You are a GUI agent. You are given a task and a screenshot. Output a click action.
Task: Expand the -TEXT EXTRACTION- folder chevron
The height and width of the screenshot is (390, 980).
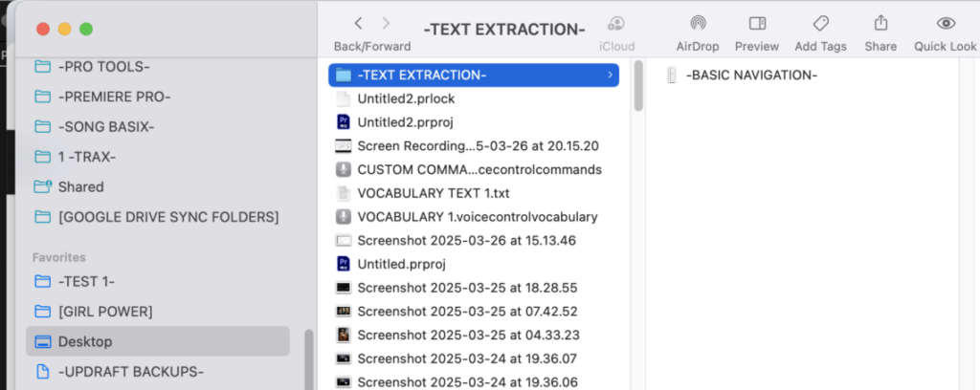pos(610,75)
